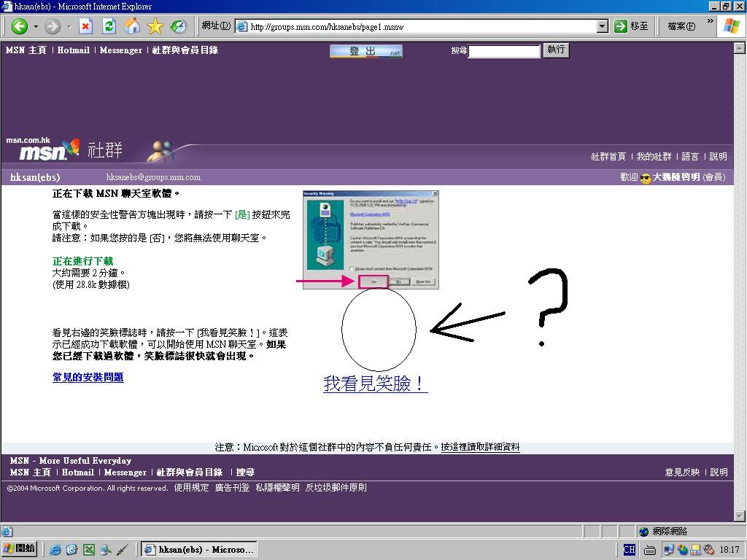Click the sunglasses smiley beside 歡迎

645,178
